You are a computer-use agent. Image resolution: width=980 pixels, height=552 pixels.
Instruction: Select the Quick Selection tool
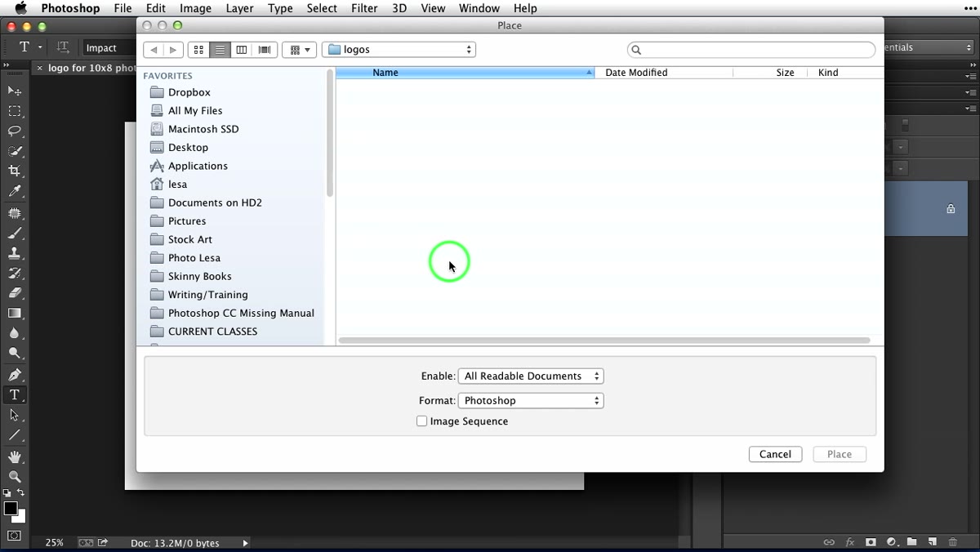tap(15, 151)
